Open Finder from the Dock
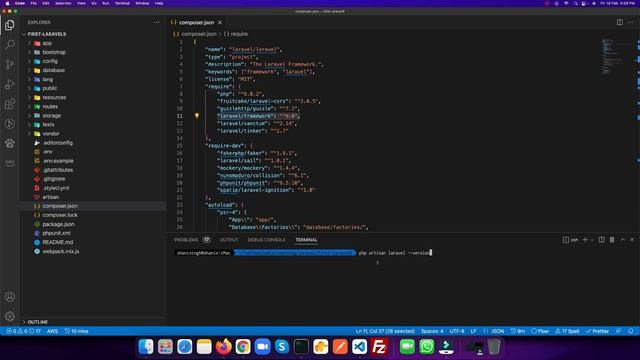Image resolution: width=640 pixels, height=360 pixels. click(146, 347)
